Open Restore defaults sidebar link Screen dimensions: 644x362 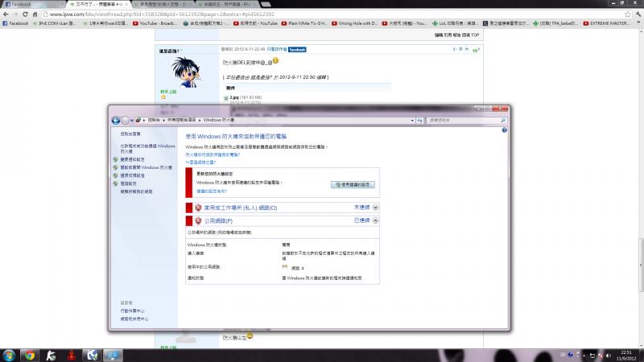tap(132, 175)
